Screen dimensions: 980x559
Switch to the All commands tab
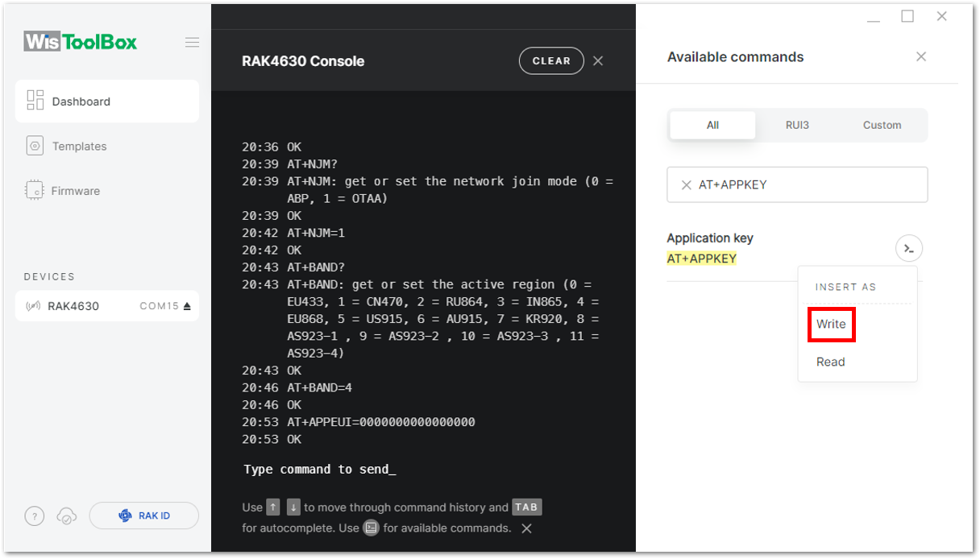pos(713,125)
